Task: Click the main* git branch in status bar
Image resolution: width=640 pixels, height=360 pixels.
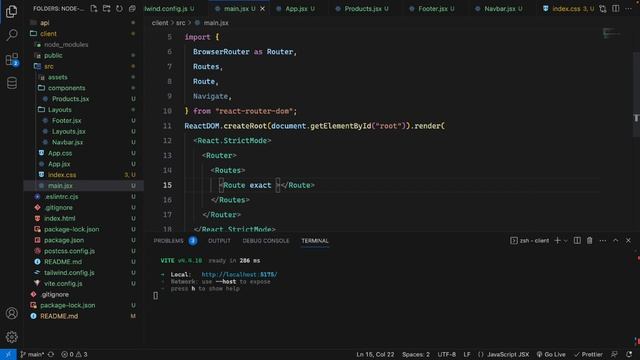Action: tap(32, 354)
